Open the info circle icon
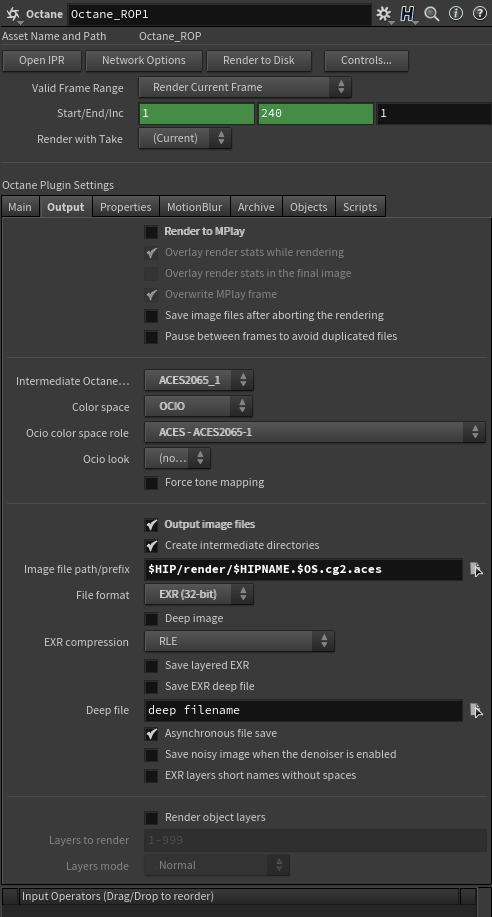The image size is (492, 917). coord(456,13)
